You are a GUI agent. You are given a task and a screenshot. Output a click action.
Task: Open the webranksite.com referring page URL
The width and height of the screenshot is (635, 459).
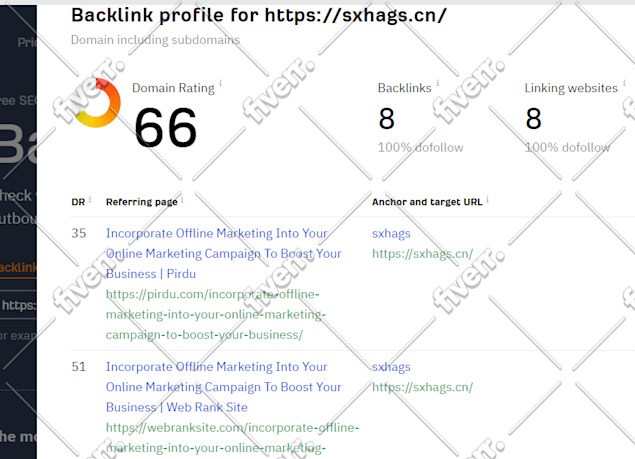click(232, 440)
